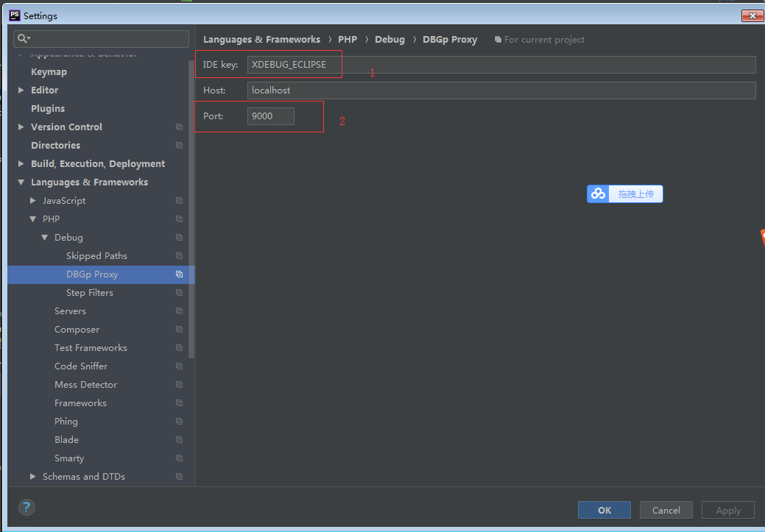Open the Keymap settings page

[x=49, y=72]
